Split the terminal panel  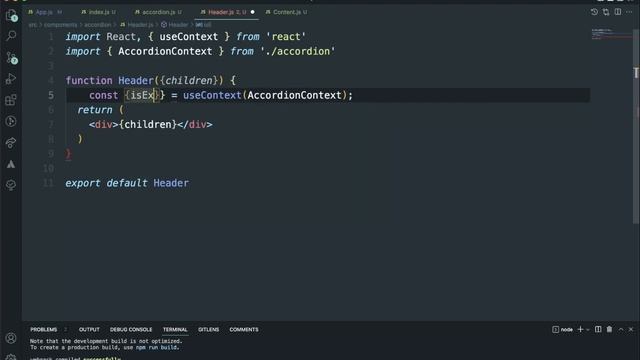point(598,329)
